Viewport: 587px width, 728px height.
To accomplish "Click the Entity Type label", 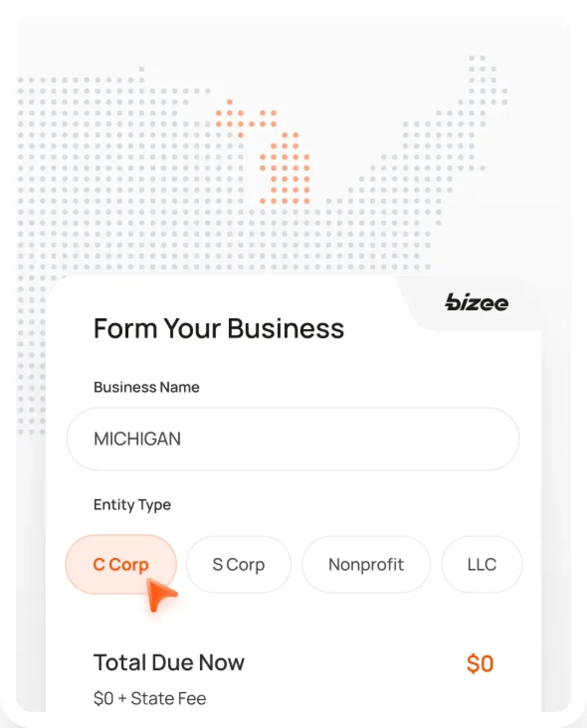I will click(x=132, y=505).
